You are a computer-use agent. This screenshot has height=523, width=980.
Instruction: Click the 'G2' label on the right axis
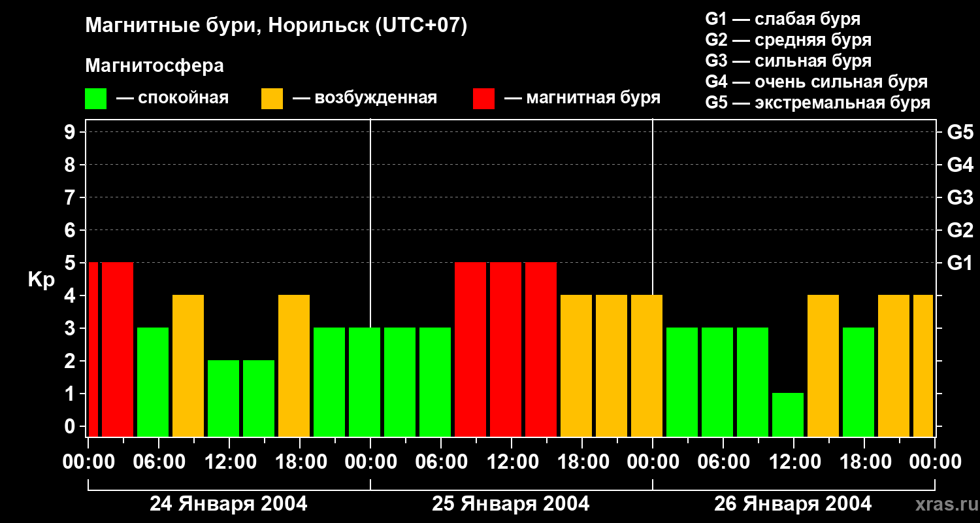tap(960, 230)
